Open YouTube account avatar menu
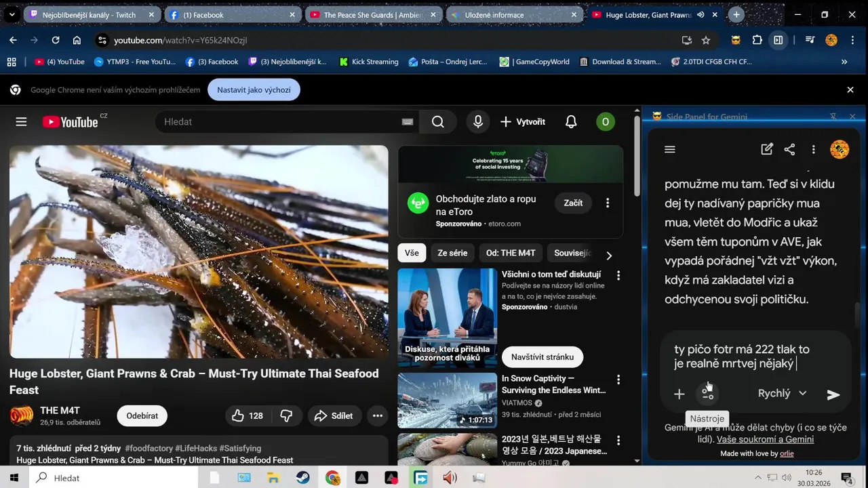Viewport: 868px width, 488px height. pos(605,122)
